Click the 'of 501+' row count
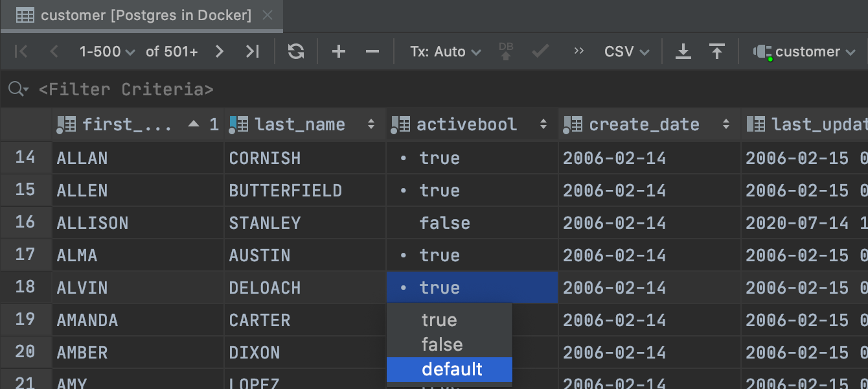Viewport: 868px width, 389px height. click(x=172, y=52)
